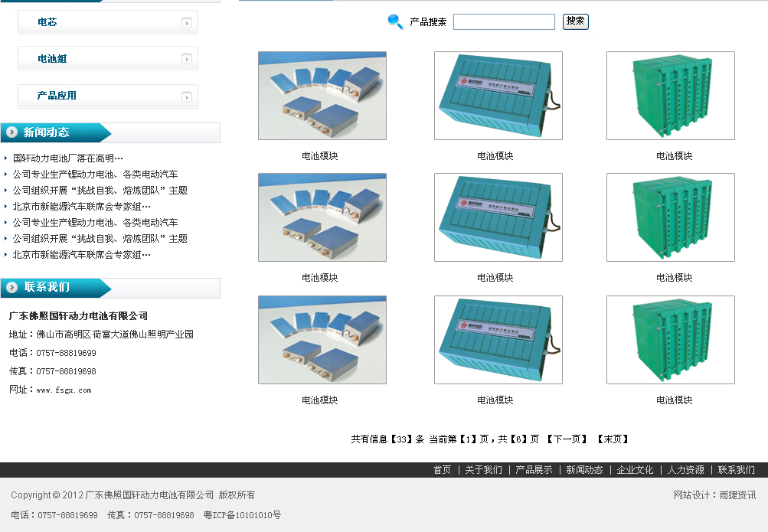Click the 雨捷资讯 website designer link
Viewport: 768px width, 532px height.
pyautogui.click(x=737, y=495)
